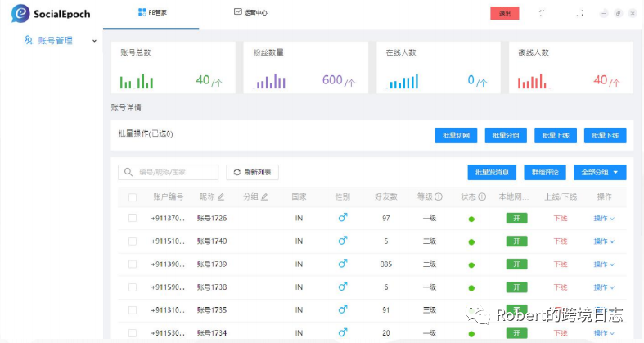Click the green status dot for 账号1738
The height and width of the screenshot is (343, 644).
(x=471, y=288)
